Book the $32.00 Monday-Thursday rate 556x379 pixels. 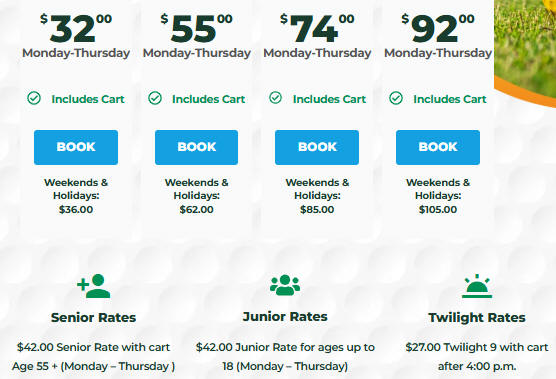[76, 147]
